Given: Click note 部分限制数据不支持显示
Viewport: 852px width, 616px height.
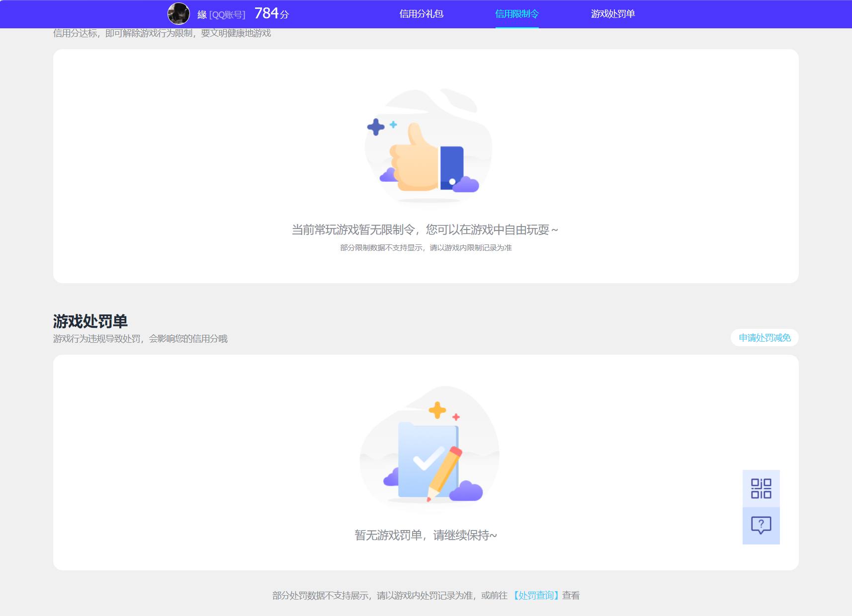Looking at the screenshot, I should pyautogui.click(x=426, y=247).
